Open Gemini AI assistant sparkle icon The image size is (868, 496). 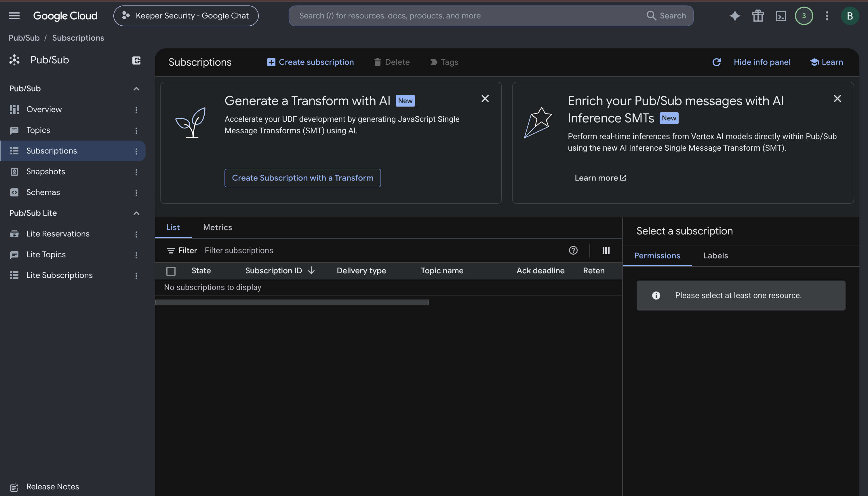pos(734,16)
